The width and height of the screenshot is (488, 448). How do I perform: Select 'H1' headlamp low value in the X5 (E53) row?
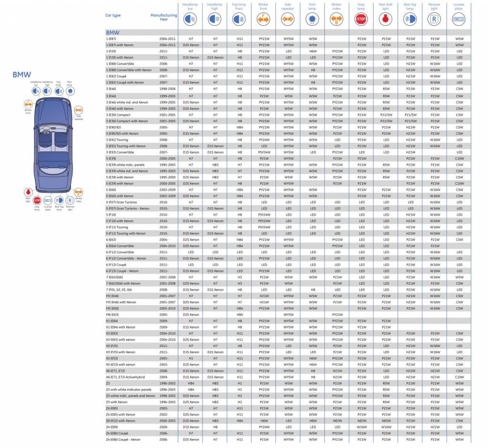pos(191,358)
